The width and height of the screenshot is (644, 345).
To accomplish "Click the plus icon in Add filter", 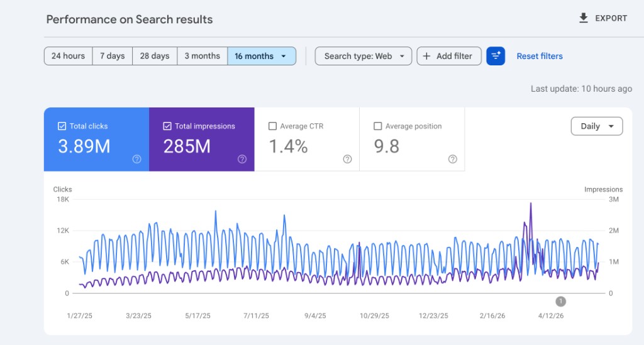I will [427, 56].
